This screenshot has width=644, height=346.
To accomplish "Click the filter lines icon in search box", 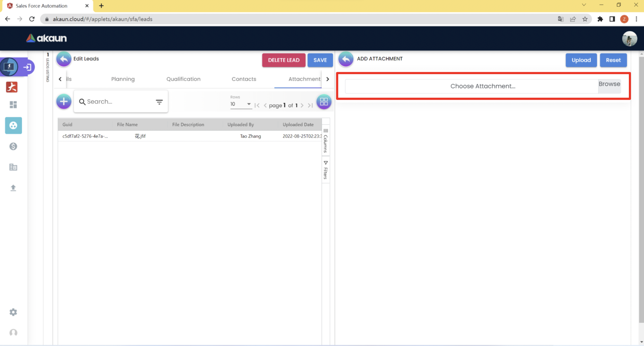I will (x=159, y=102).
